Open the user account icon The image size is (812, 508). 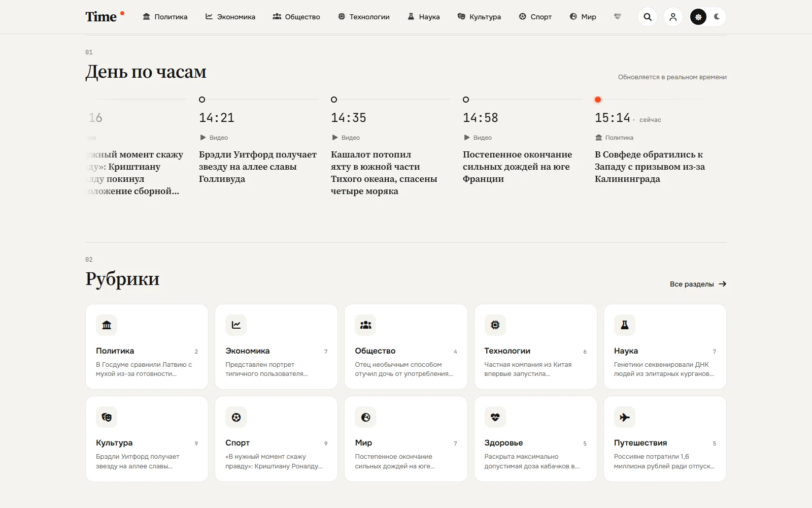coord(673,17)
